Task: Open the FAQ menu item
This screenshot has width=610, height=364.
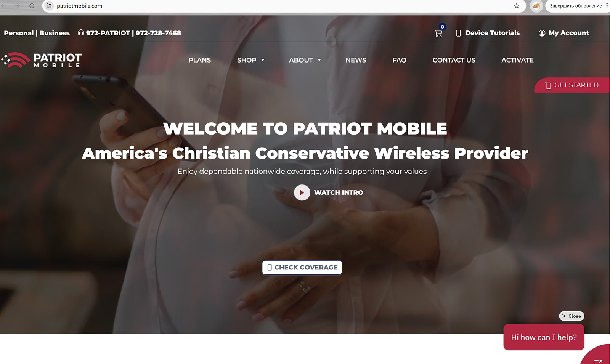Action: pyautogui.click(x=399, y=60)
